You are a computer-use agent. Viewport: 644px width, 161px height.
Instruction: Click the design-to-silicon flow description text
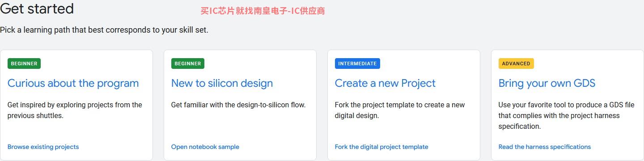point(238,105)
